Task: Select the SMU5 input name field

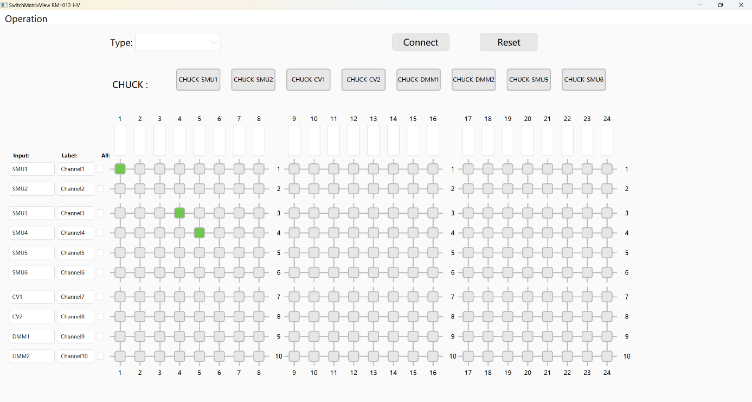Action: coord(31,253)
